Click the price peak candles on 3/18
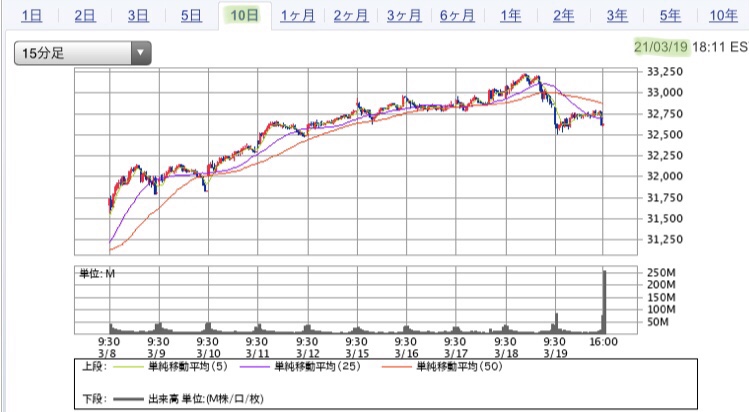Image resolution: width=749 pixels, height=412 pixels. pyautogui.click(x=525, y=78)
